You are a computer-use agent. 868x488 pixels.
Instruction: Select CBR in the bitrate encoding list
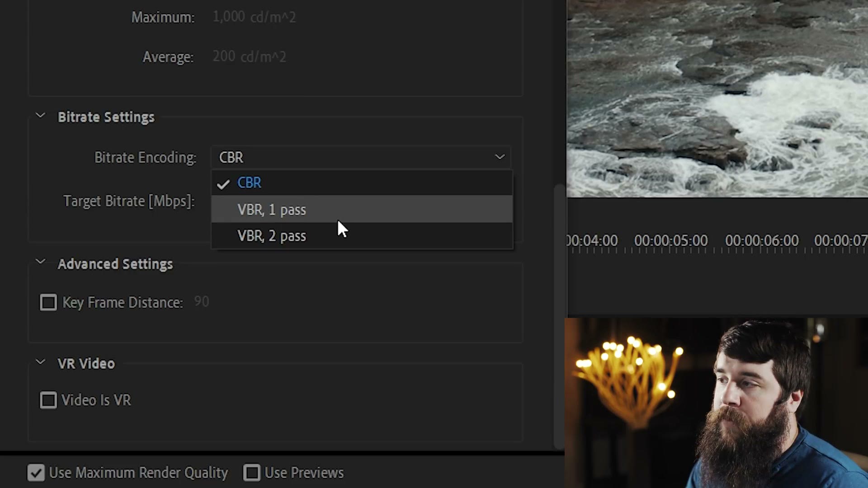click(362, 183)
